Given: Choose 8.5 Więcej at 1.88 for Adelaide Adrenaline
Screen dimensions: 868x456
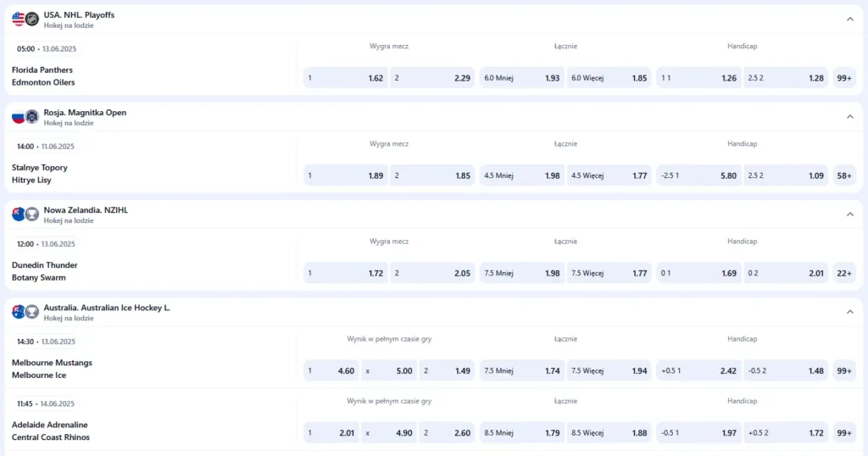Looking at the screenshot, I should pos(609,433).
